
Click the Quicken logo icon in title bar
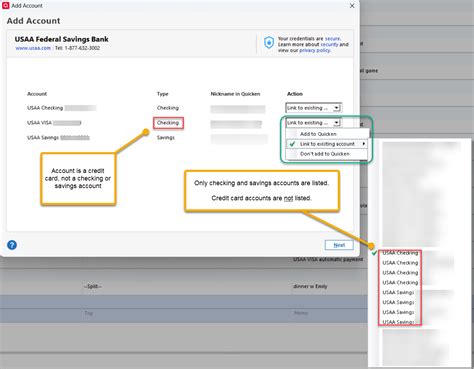coord(5,5)
